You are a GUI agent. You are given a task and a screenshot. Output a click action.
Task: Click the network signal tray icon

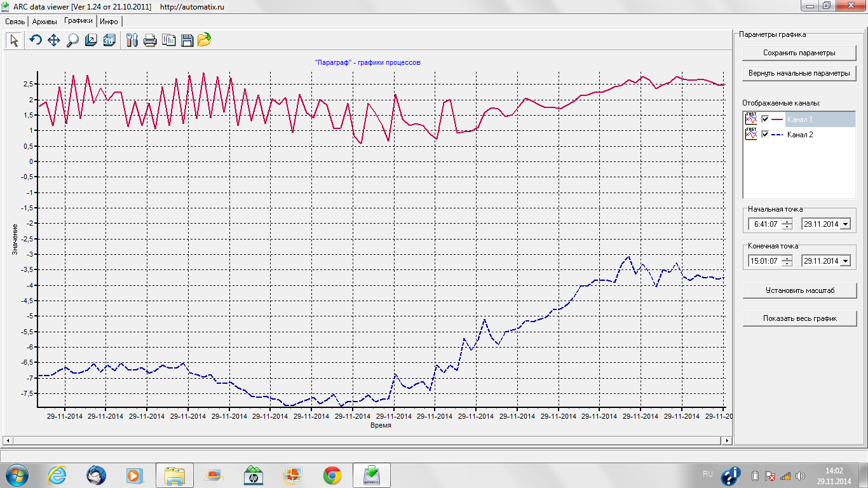coord(785,475)
